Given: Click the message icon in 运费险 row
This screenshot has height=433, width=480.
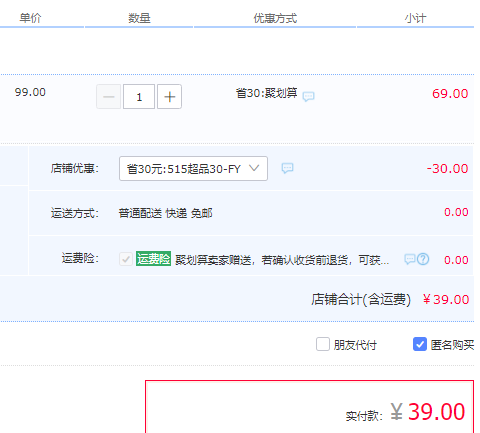Looking at the screenshot, I should pos(410,259).
